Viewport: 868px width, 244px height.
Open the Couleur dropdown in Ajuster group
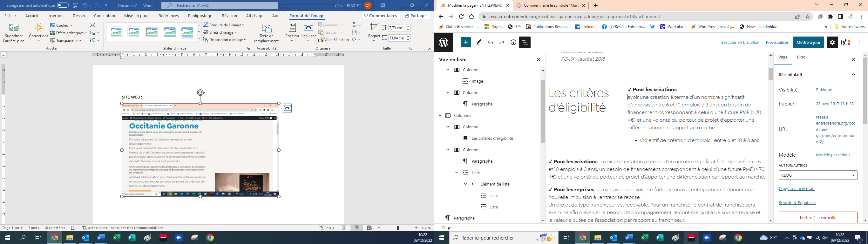point(62,25)
